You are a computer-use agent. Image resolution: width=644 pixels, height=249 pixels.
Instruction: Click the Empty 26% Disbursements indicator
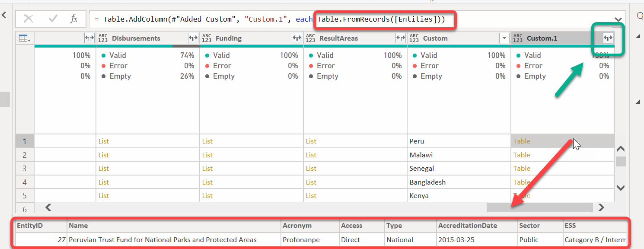(148, 76)
